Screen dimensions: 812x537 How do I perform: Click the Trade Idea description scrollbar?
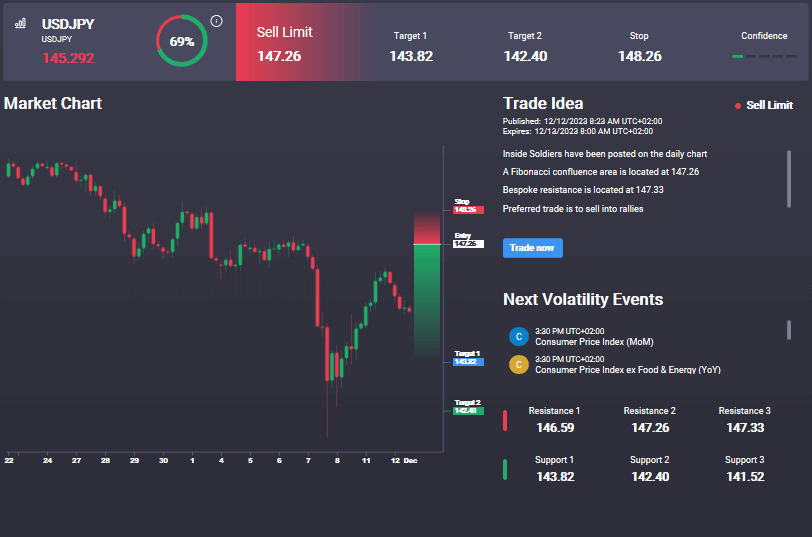tap(789, 179)
